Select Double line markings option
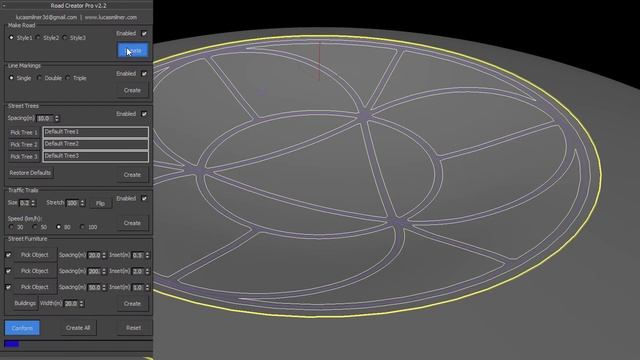This screenshot has height=360, width=640. coord(40,78)
